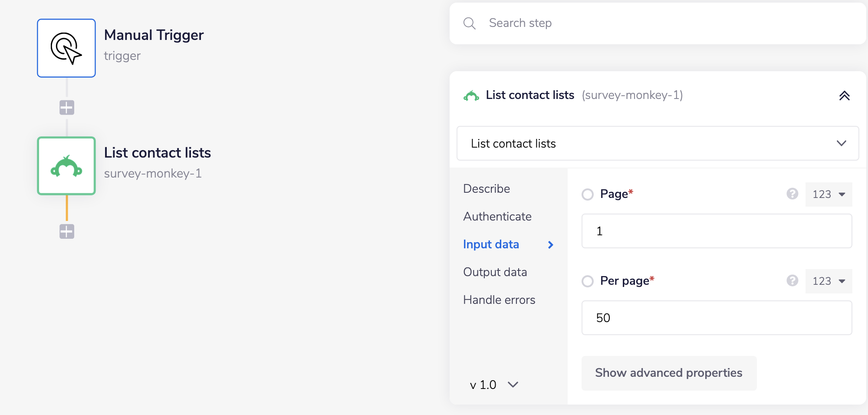Select the Page radio button

tap(588, 194)
